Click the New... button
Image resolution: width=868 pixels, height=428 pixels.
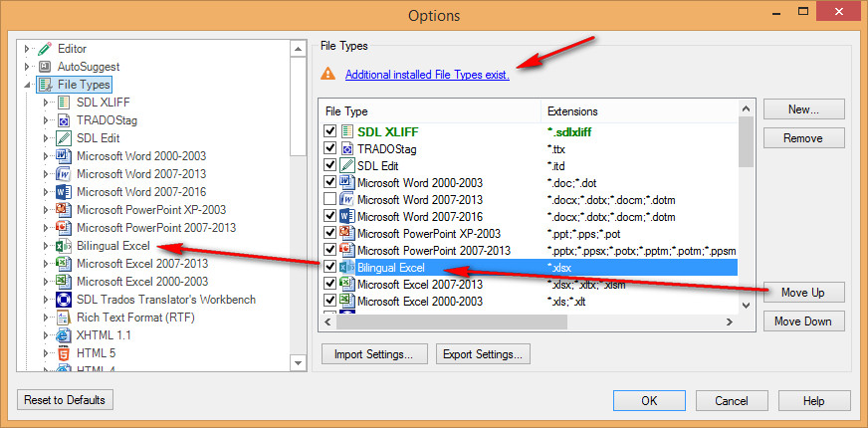pyautogui.click(x=803, y=109)
